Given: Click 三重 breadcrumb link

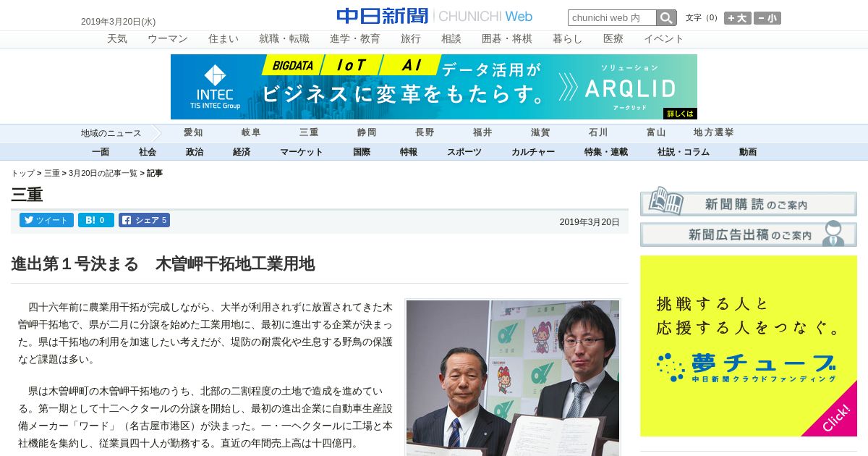Looking at the screenshot, I should (x=52, y=174).
